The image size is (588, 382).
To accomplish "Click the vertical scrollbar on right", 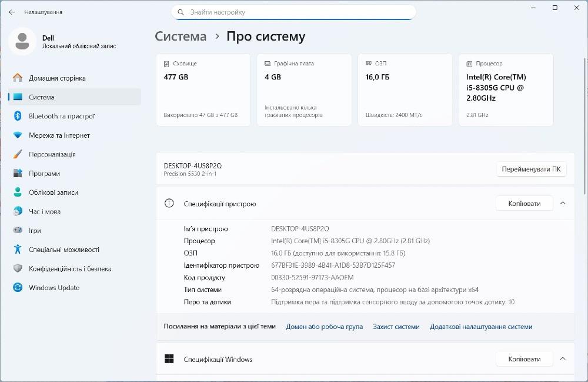I will coord(586,126).
